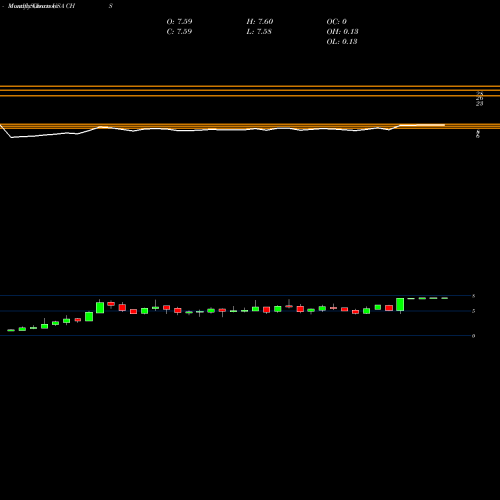Select the OC: 0 reading
The width and height of the screenshot is (500, 500).
[x=337, y=22]
